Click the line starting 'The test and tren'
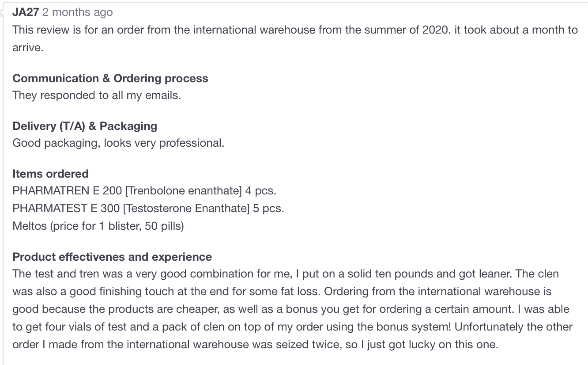The height and width of the screenshot is (365, 588). [286, 274]
